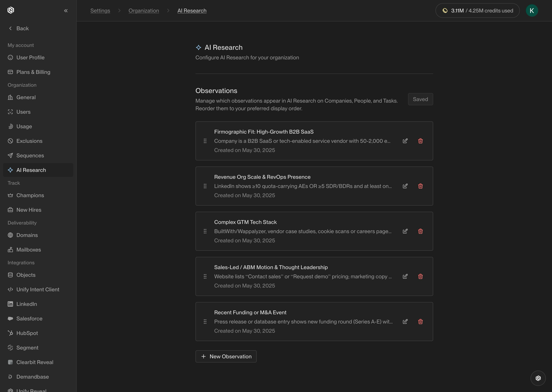Edit the Sales-Led / ABM Motion observation
Screen dimensions: 552x392
click(405, 276)
